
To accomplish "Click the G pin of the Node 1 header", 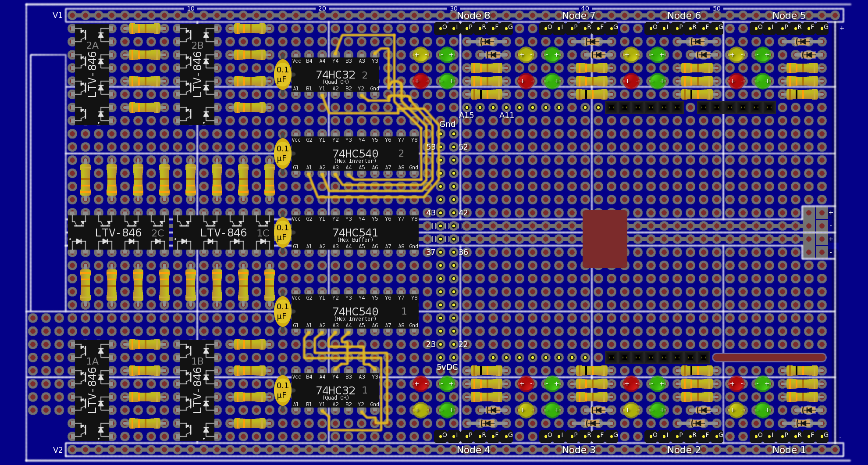I will tap(822, 436).
